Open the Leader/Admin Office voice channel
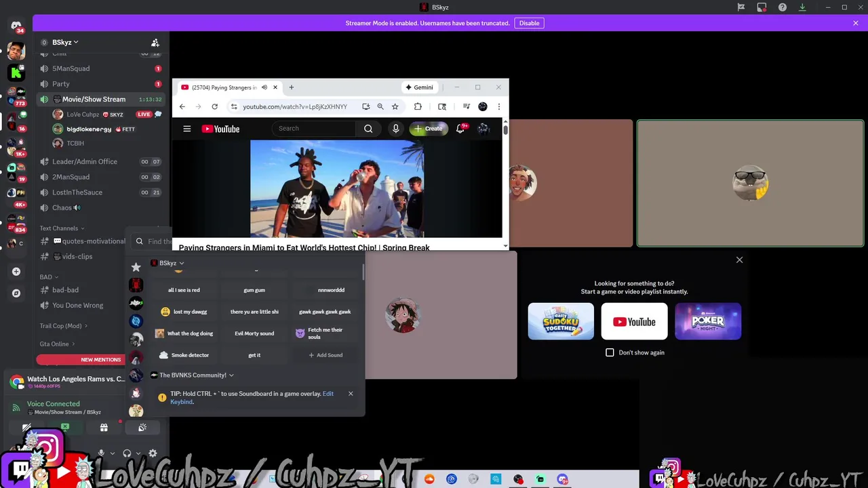The width and height of the screenshot is (868, 488). (100, 161)
